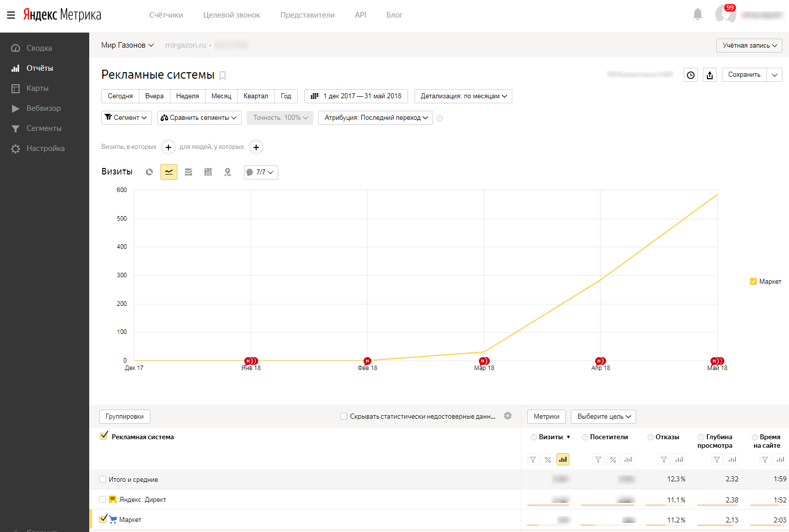Click the filter icon under Отказы column

coord(664,459)
